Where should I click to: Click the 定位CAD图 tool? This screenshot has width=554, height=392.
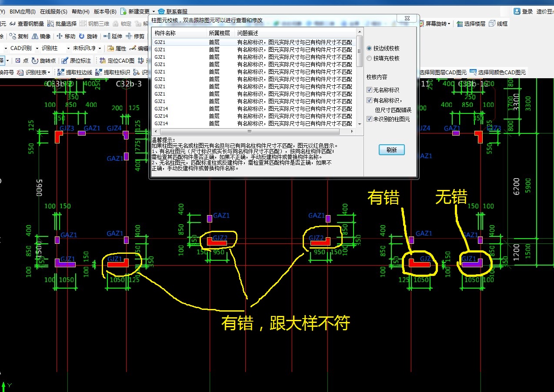click(117, 60)
